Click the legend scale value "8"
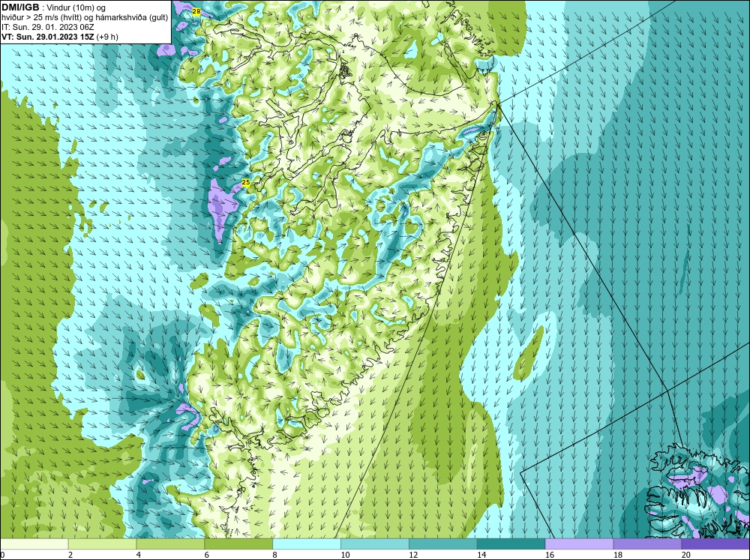This screenshot has width=750, height=560. tap(274, 555)
